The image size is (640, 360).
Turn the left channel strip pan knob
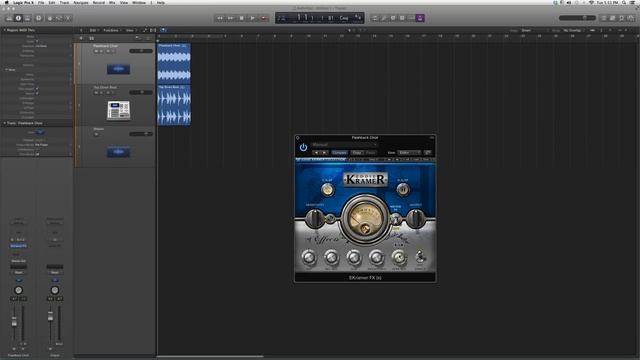tap(18, 290)
